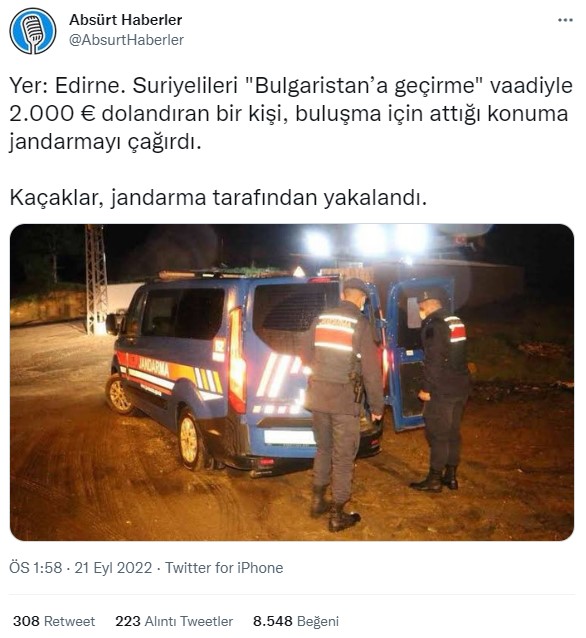Click the sentence starting with Kaçaklar
The image size is (586, 638).
218,198
